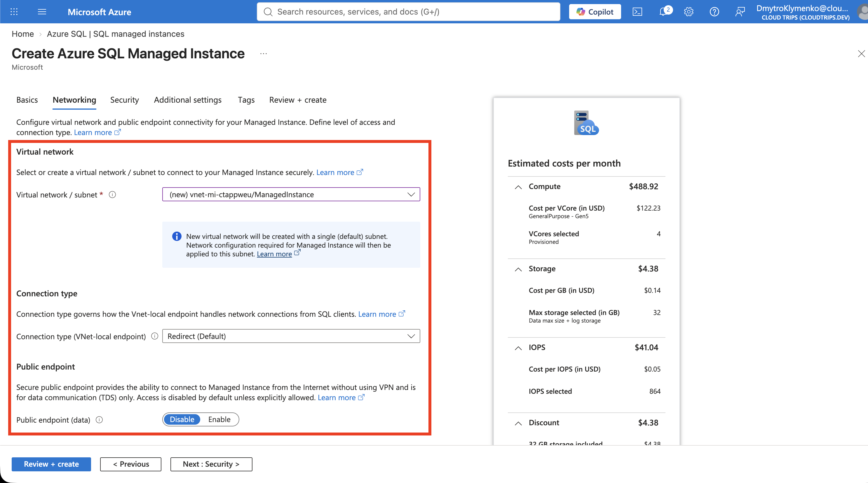The height and width of the screenshot is (483, 868).
Task: Open the Connection type dropdown
Action: (x=291, y=336)
